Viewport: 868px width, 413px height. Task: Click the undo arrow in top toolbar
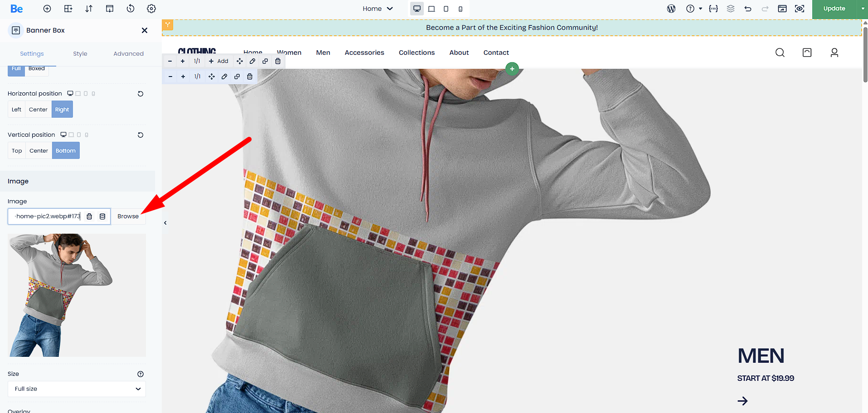coord(748,9)
